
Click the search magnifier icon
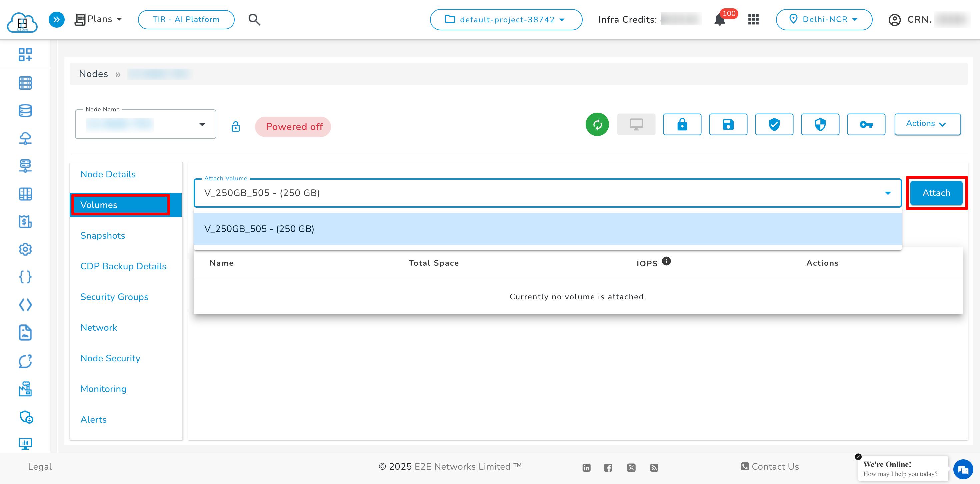254,19
